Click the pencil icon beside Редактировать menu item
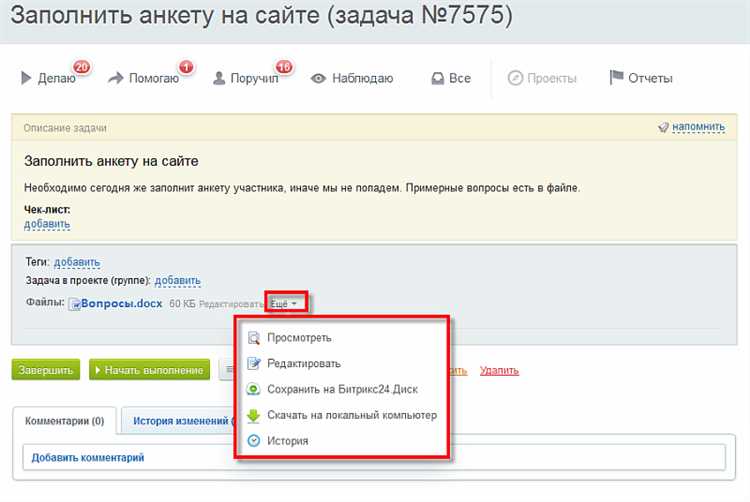Image resolution: width=750 pixels, height=502 pixels. click(254, 363)
